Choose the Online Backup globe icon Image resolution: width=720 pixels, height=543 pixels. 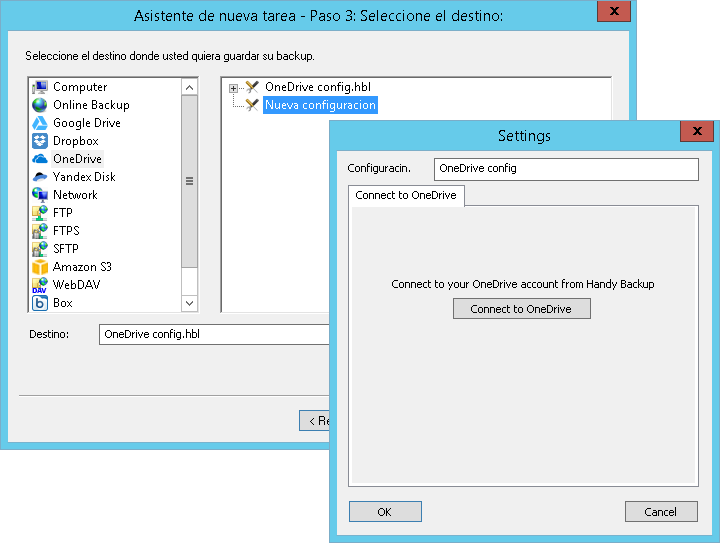(x=40, y=105)
